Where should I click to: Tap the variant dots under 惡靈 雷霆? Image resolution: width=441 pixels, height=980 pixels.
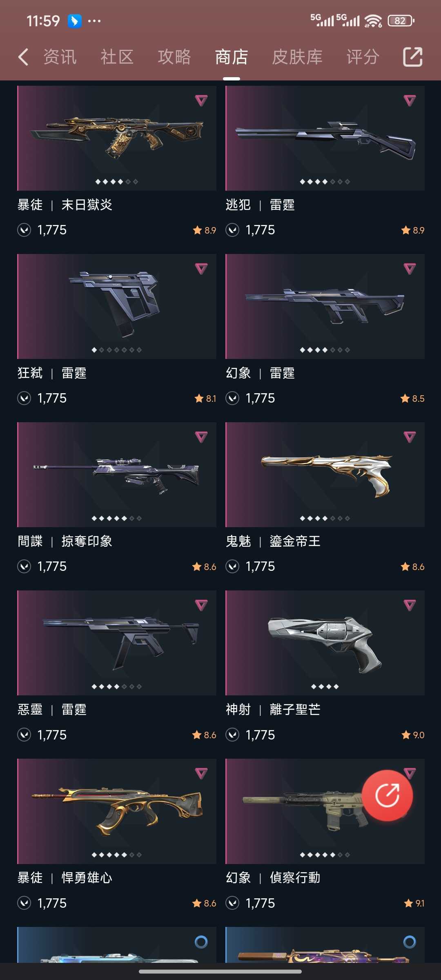[x=117, y=687]
